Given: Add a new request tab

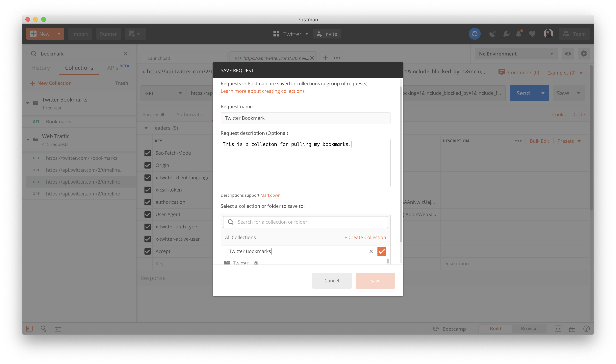Looking at the screenshot, I should [x=325, y=58].
